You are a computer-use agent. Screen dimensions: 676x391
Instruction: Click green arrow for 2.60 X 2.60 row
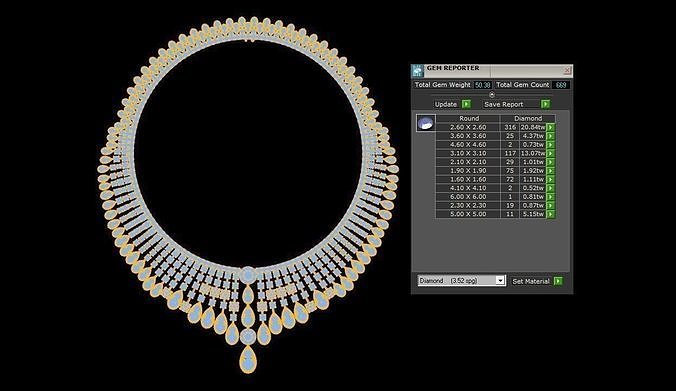(x=551, y=127)
